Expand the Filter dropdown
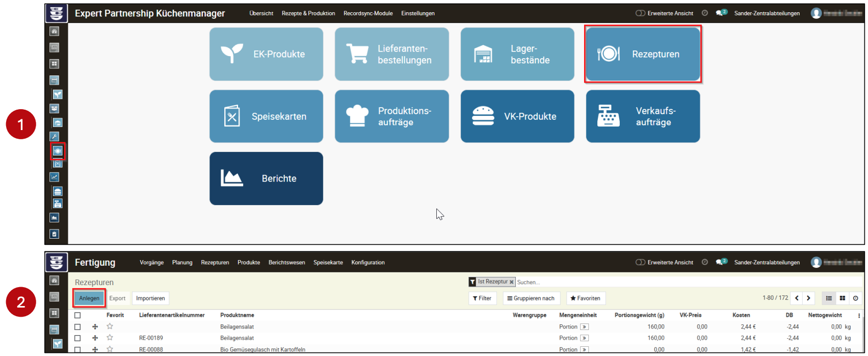The image size is (868, 356). (482, 298)
